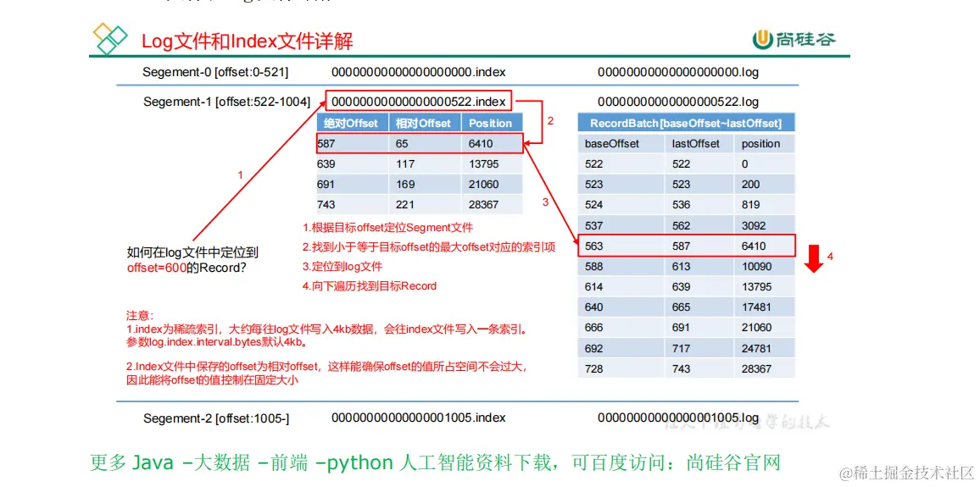Click the 尚硅谷 logo at top right
This screenshot has width=980, height=487.
(793, 39)
